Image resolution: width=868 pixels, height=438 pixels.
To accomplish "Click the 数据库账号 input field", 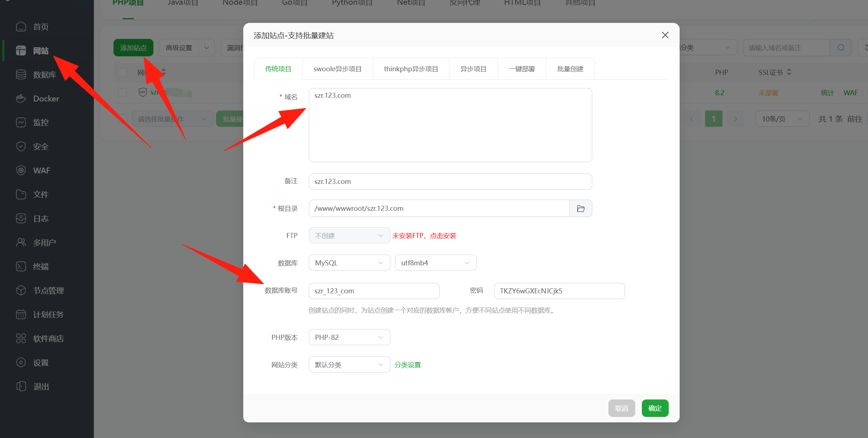I will click(x=374, y=291).
